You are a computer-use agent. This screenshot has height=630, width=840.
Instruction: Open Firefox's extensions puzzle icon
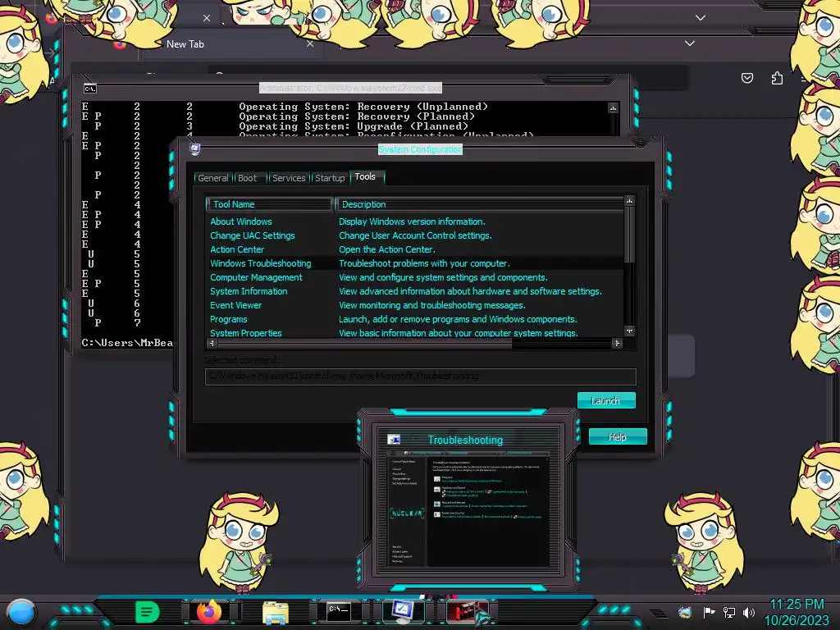777,78
